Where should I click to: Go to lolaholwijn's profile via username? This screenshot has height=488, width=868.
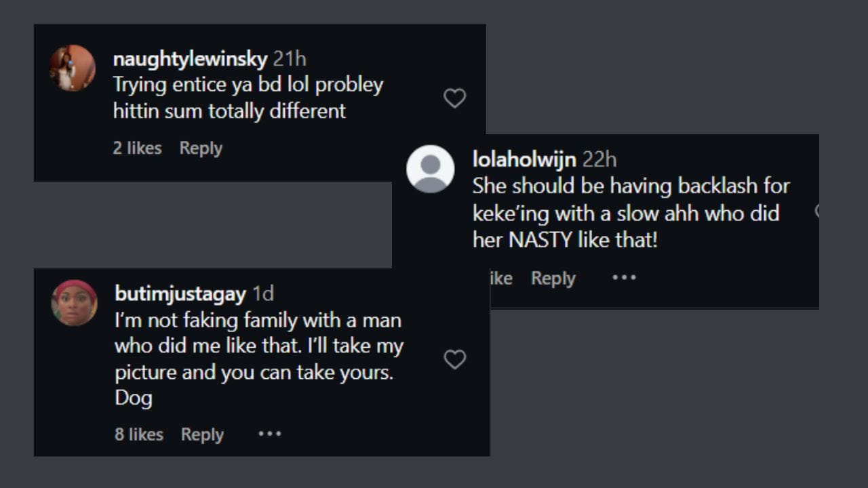tap(524, 159)
